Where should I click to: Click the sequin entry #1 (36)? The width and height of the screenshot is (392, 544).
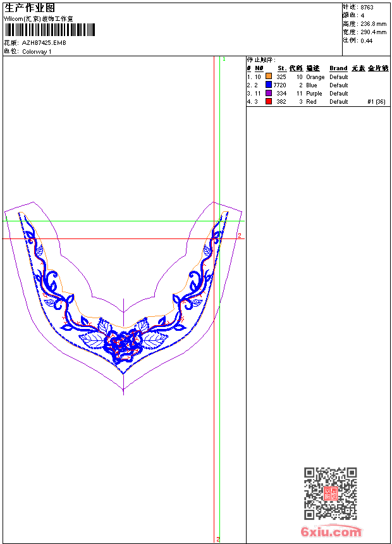pos(376,101)
